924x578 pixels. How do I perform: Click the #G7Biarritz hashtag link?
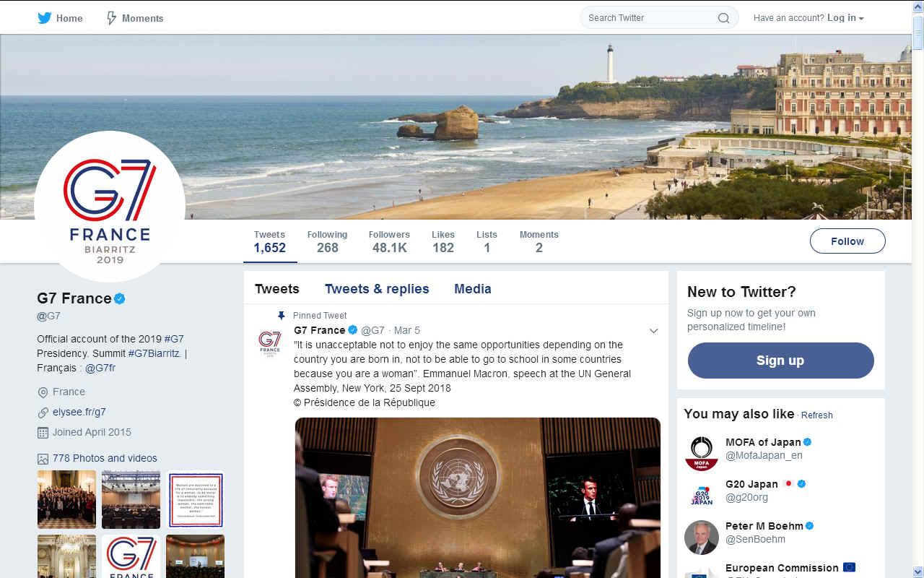154,353
